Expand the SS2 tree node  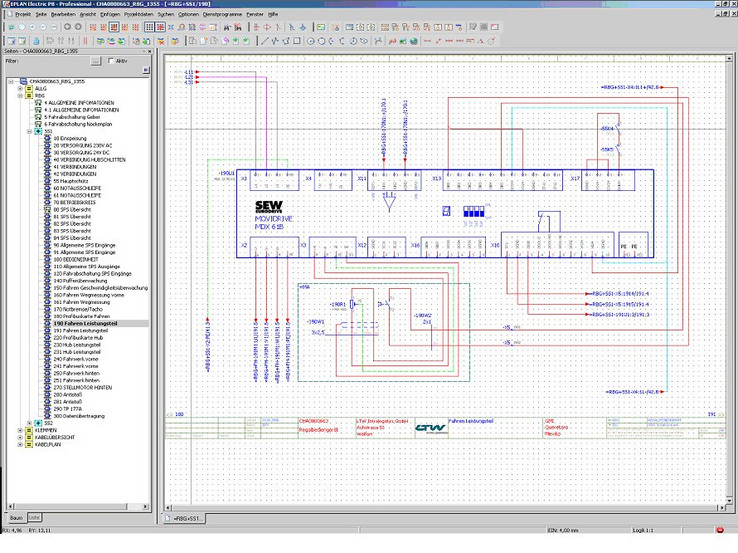point(31,423)
